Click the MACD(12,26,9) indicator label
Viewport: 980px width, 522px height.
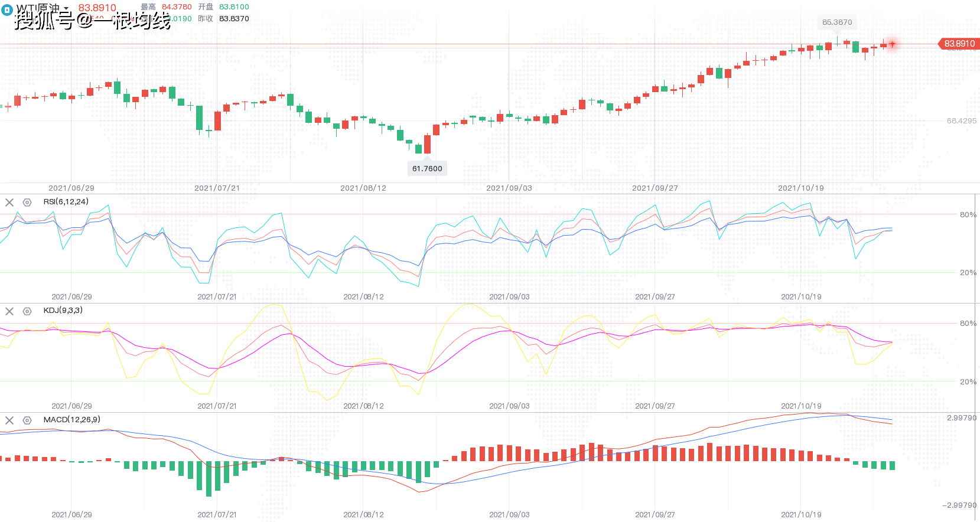pyautogui.click(x=72, y=419)
